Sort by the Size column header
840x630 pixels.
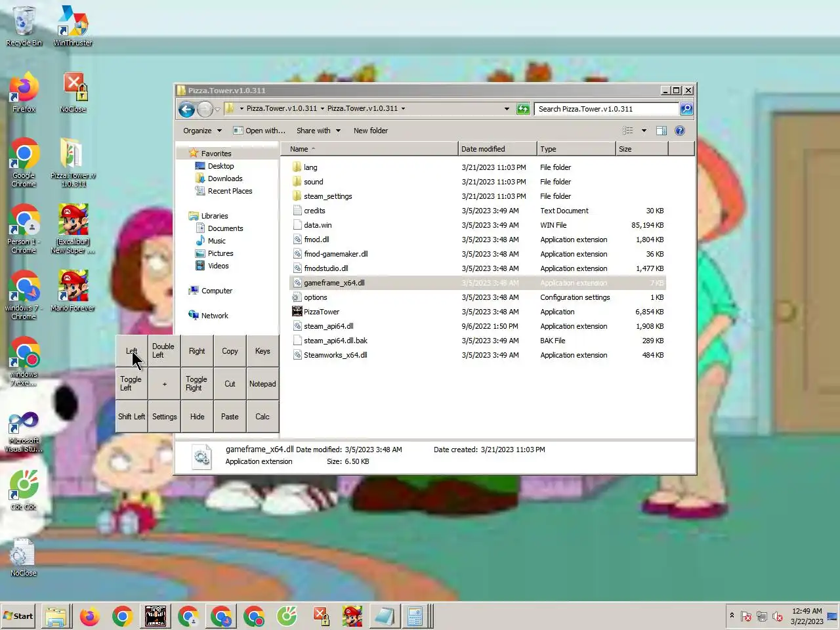pos(642,149)
